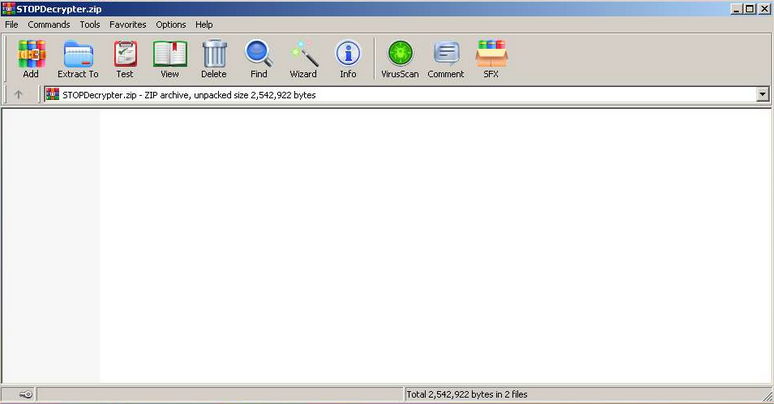This screenshot has height=404, width=774.
Task: Open the Help menu
Action: [204, 25]
